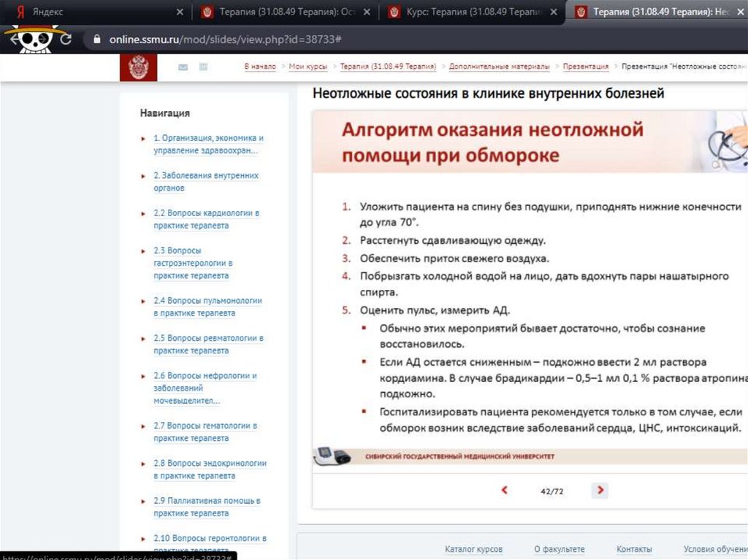
Task: Click footer text 'Сибирский государственный медицинский университет'
Action: 459,456
